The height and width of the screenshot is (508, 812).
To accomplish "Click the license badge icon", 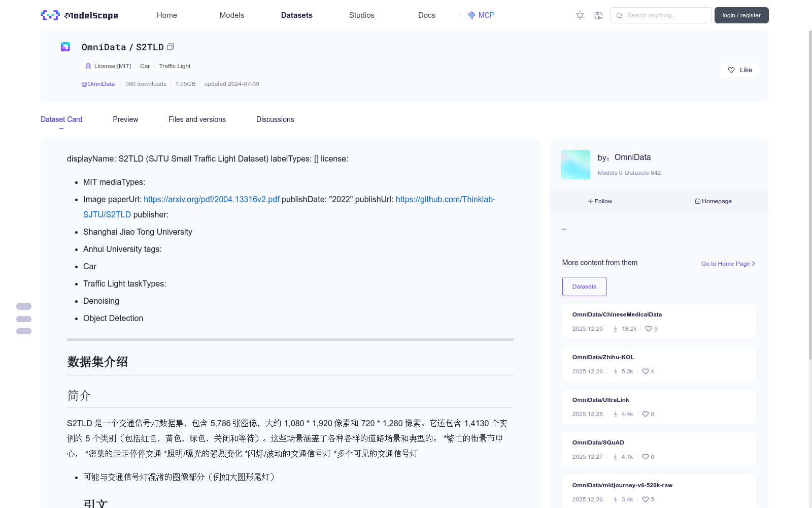I will pos(88,66).
